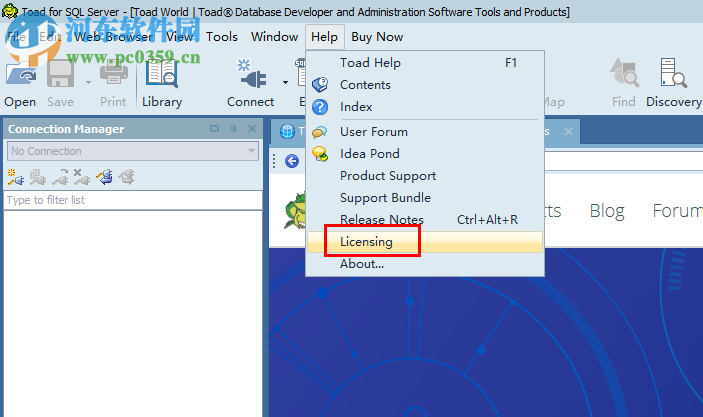Select the Licensing menu item
Viewport: 703px width, 417px height.
tap(425, 242)
